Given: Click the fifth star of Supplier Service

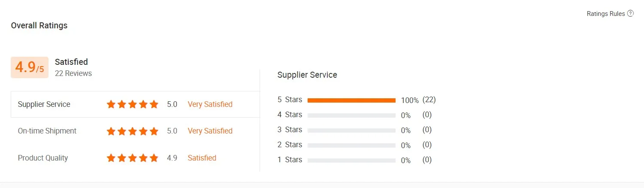Looking at the screenshot, I should click(154, 104).
